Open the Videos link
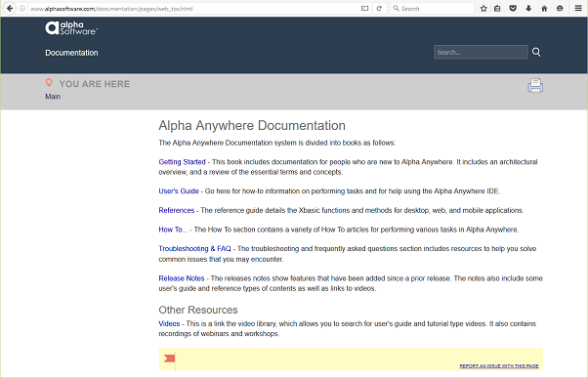Screen dimensions: 588x378 coord(169,323)
